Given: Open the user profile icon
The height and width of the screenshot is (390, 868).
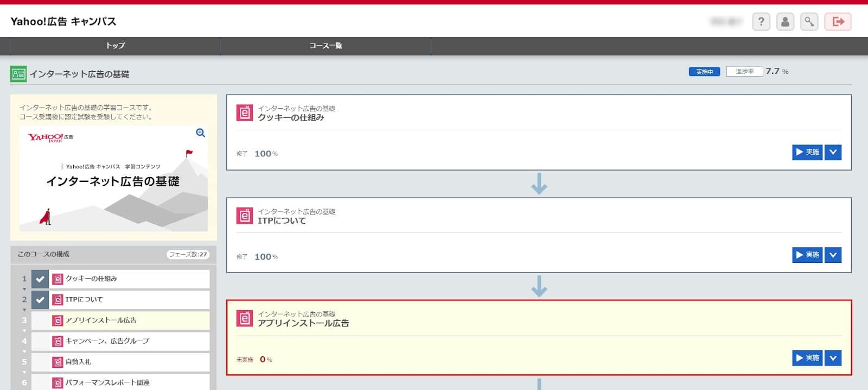Looking at the screenshot, I should coord(785,22).
